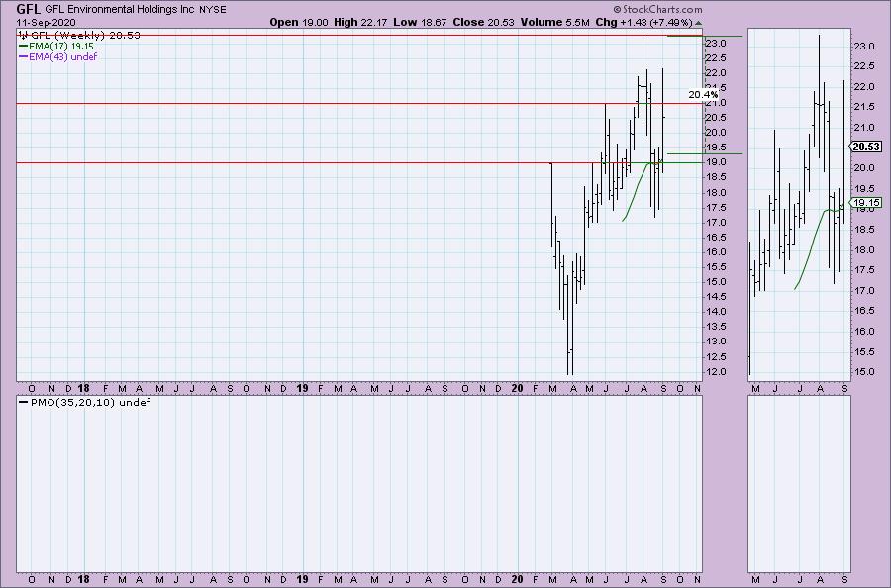The width and height of the screenshot is (891, 588).
Task: Click the Close 20.53 value in the header
Action: click(x=483, y=22)
